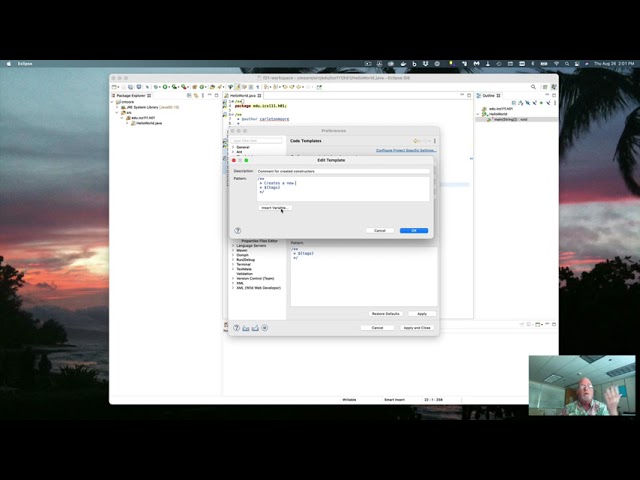Click the macOS Spotlight search icon
Image resolution: width=640 pixels, height=480 pixels.
pos(567,64)
